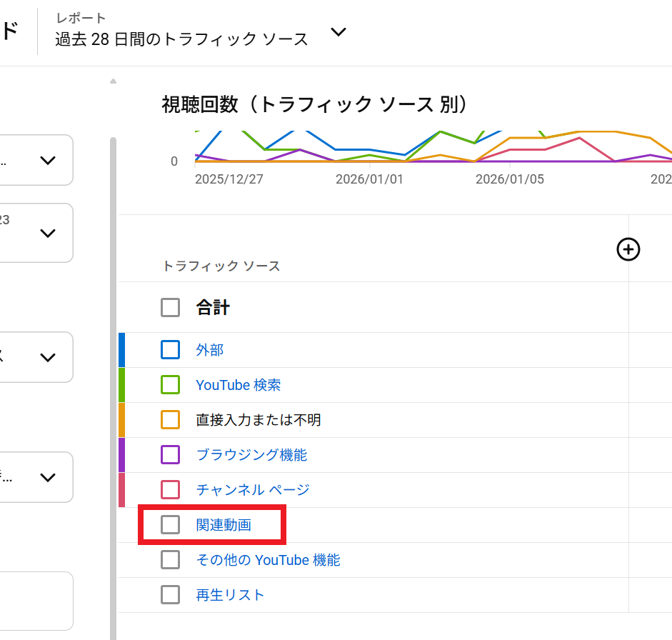This screenshot has width=672, height=640.
Task: Open the 関連動画 link
Action: pyautogui.click(x=224, y=525)
